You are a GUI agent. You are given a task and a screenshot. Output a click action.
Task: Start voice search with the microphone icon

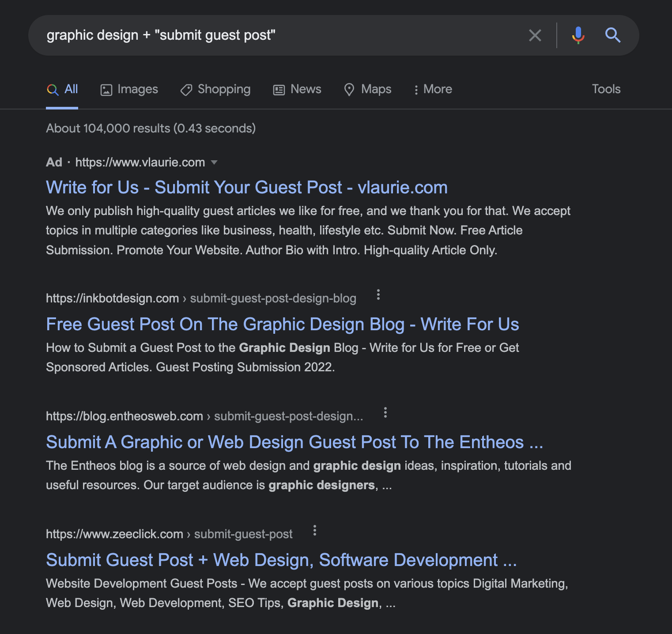click(x=578, y=35)
